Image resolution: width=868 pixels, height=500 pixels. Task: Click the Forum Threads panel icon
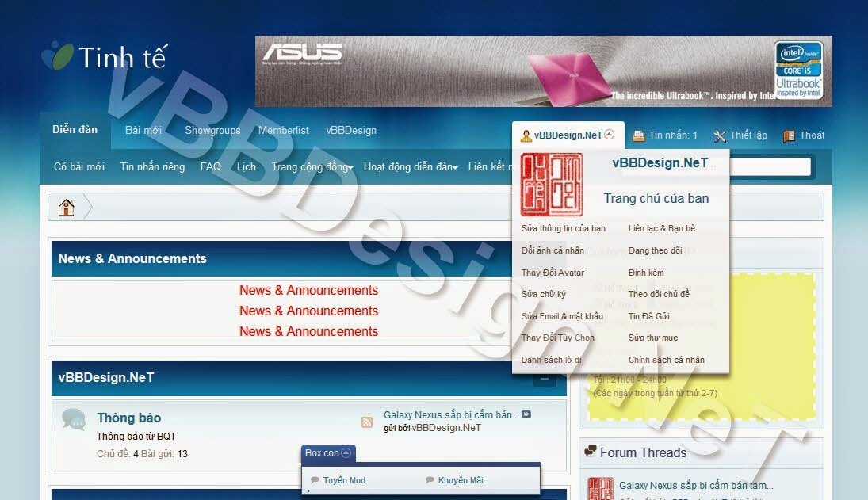click(x=591, y=451)
